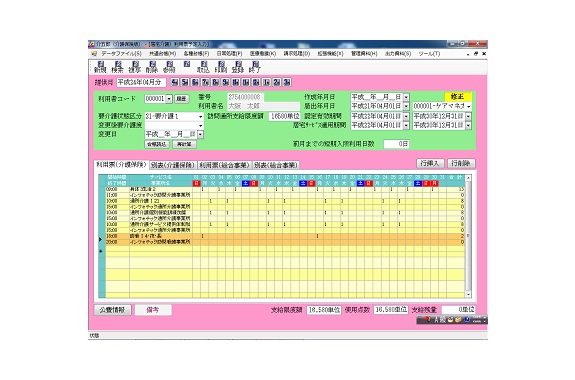The width and height of the screenshot is (575, 380).
Task: Open the 利用者コード dropdown arrow
Action: point(169,99)
